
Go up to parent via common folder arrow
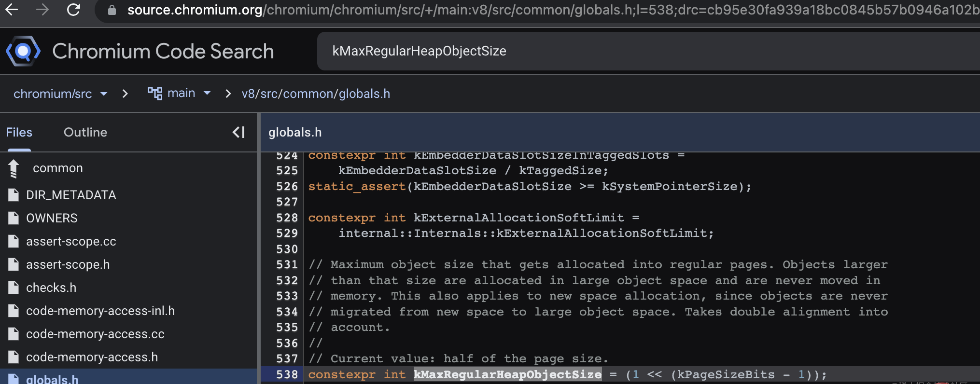coord(14,168)
